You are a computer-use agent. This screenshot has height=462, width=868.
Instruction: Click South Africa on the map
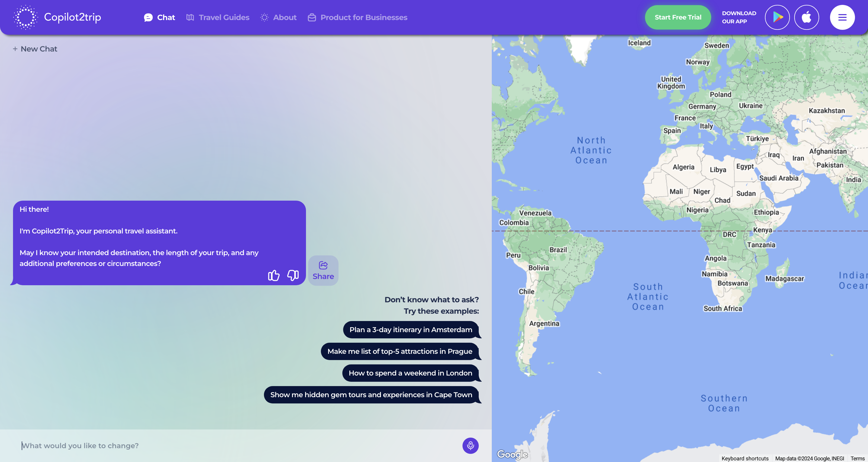[x=723, y=309]
